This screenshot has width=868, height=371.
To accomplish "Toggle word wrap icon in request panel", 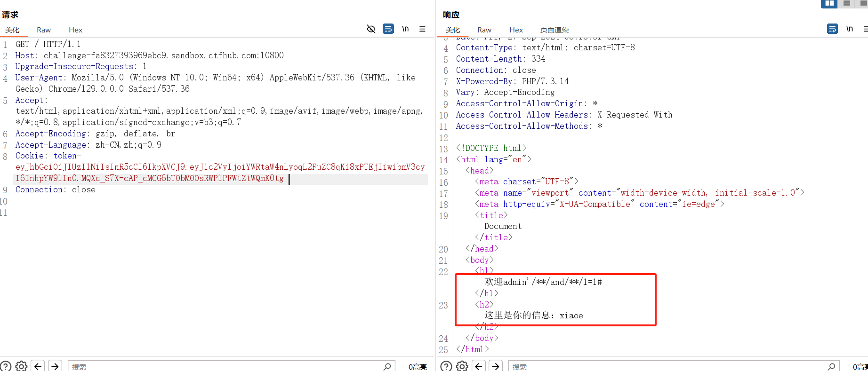I will [388, 29].
